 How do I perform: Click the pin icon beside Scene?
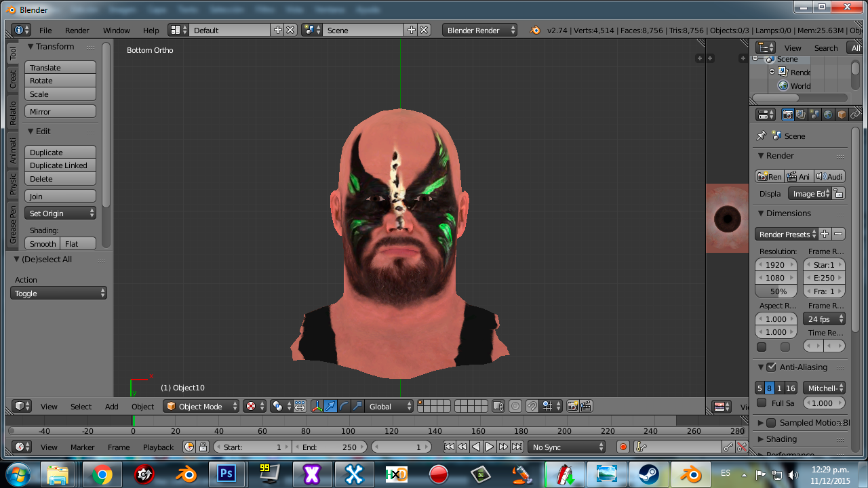click(762, 136)
